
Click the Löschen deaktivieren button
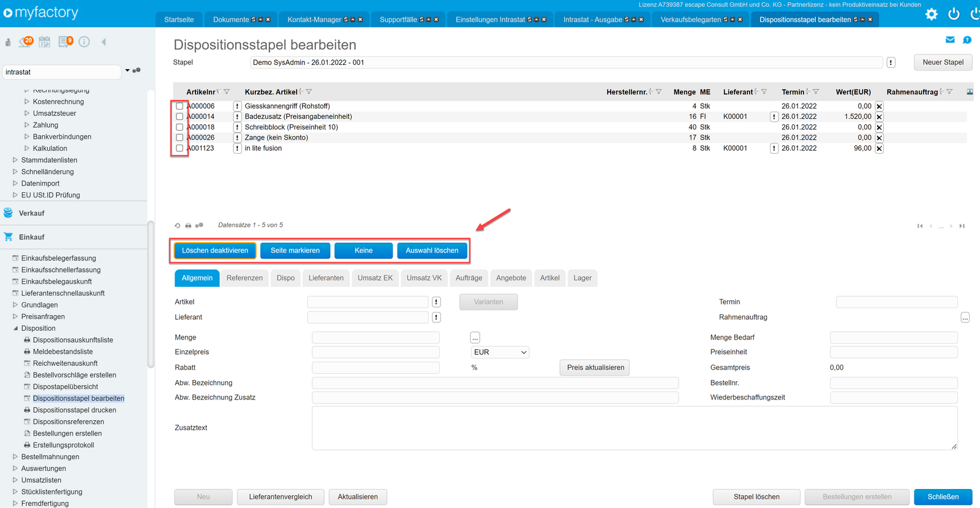click(x=215, y=251)
